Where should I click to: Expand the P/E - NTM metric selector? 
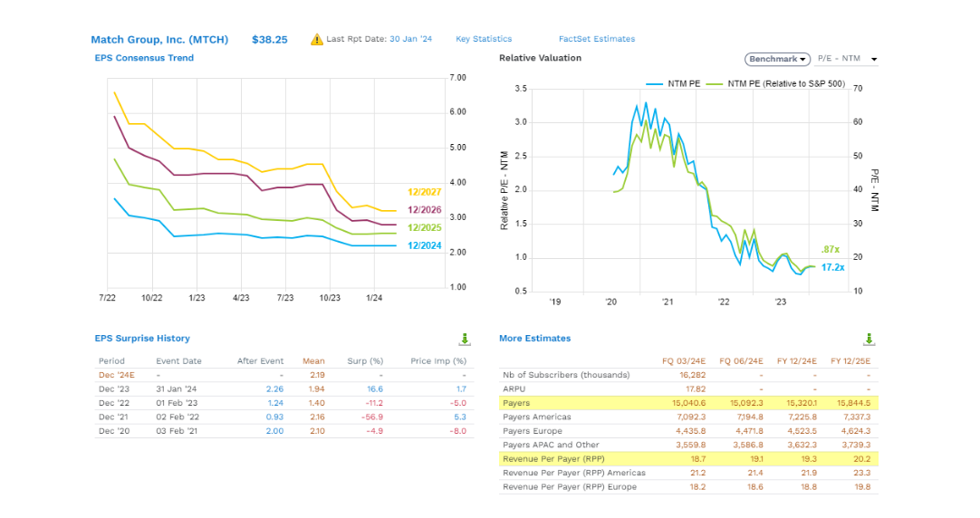[x=848, y=59]
